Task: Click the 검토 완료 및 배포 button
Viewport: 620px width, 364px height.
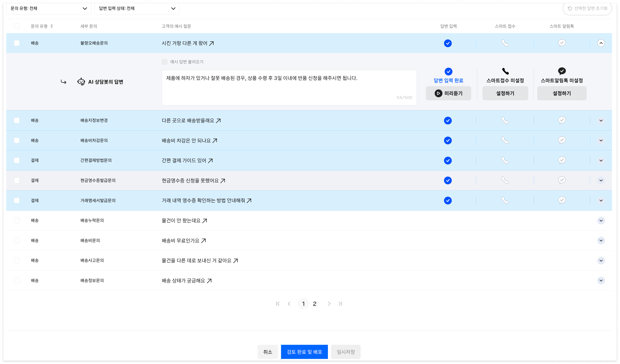Action: (x=304, y=352)
